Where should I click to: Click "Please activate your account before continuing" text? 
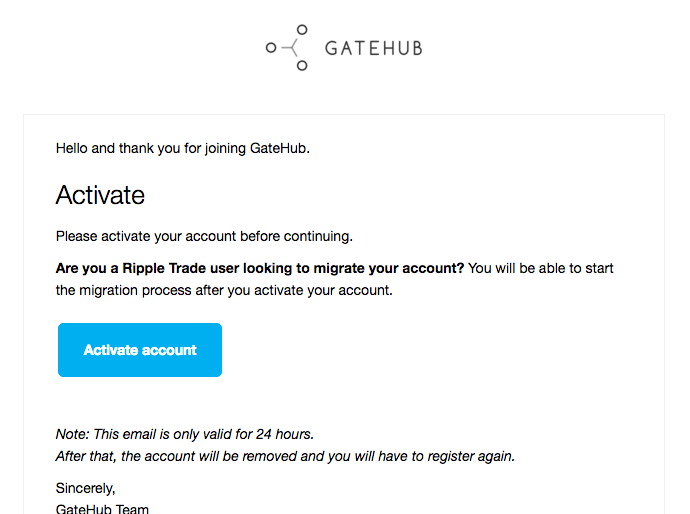click(x=204, y=237)
